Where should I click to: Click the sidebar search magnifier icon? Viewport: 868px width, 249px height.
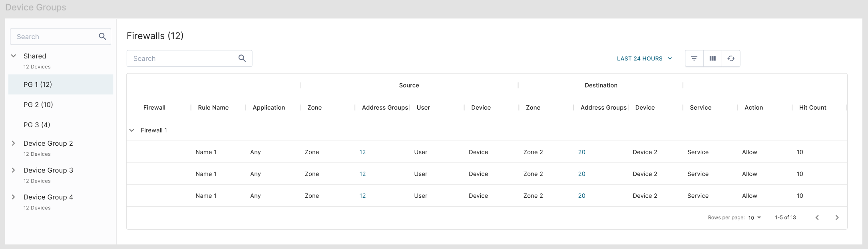coord(102,36)
